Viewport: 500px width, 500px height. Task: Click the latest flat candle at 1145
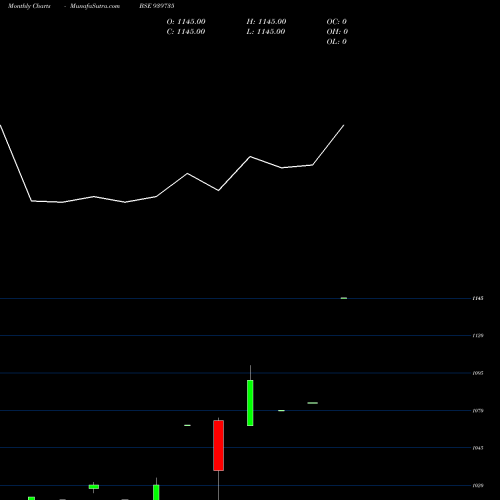(344, 298)
